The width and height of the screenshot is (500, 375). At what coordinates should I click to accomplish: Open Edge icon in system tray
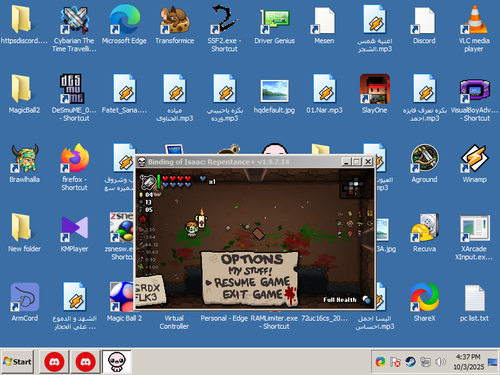point(380,362)
